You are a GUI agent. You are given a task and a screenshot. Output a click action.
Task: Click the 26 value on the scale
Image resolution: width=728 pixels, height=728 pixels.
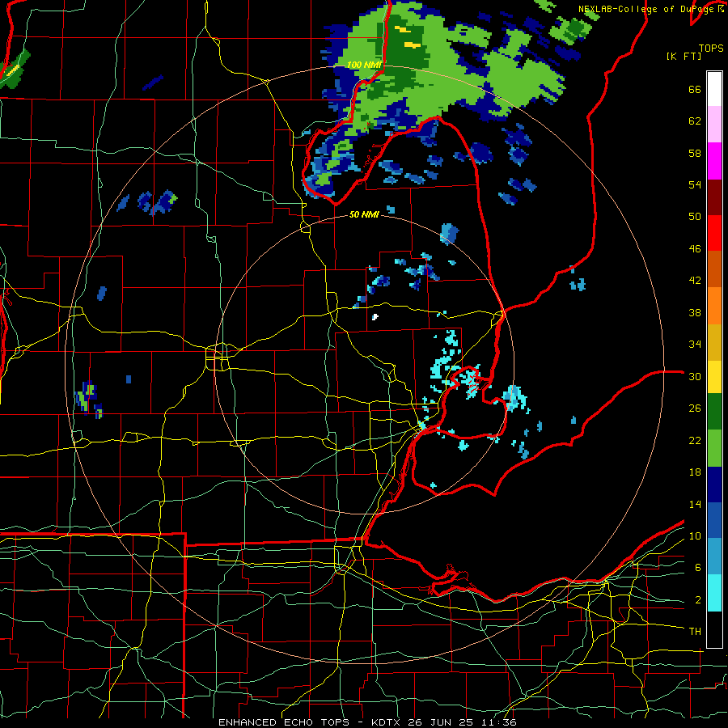pos(695,408)
